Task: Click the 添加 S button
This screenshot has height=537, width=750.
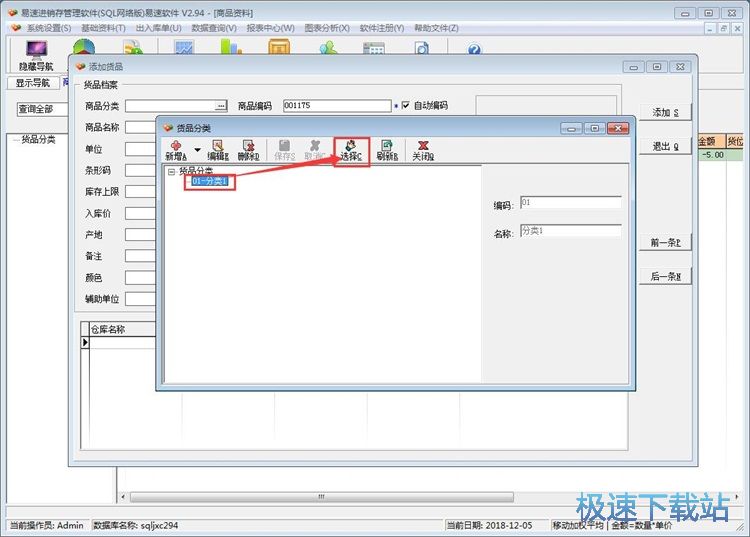Action: tap(665, 112)
